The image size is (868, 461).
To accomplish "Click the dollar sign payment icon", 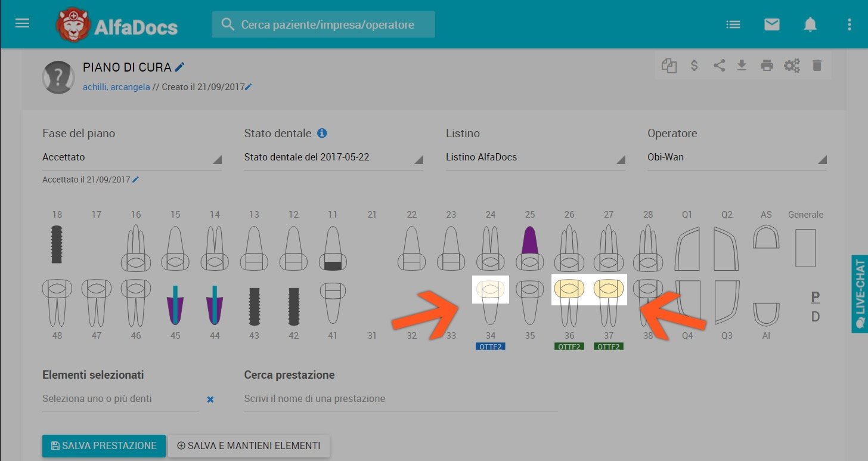I will pos(694,66).
